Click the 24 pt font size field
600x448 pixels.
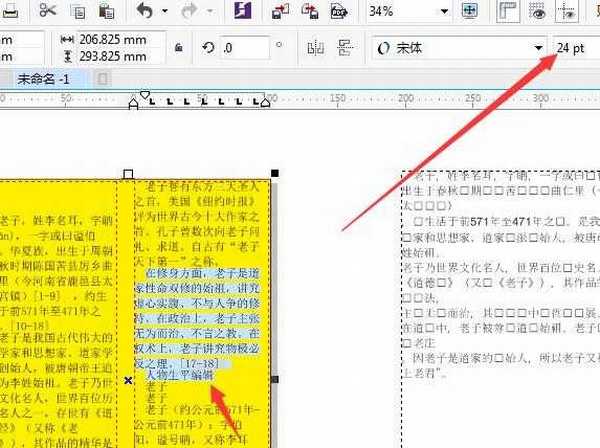click(x=575, y=47)
